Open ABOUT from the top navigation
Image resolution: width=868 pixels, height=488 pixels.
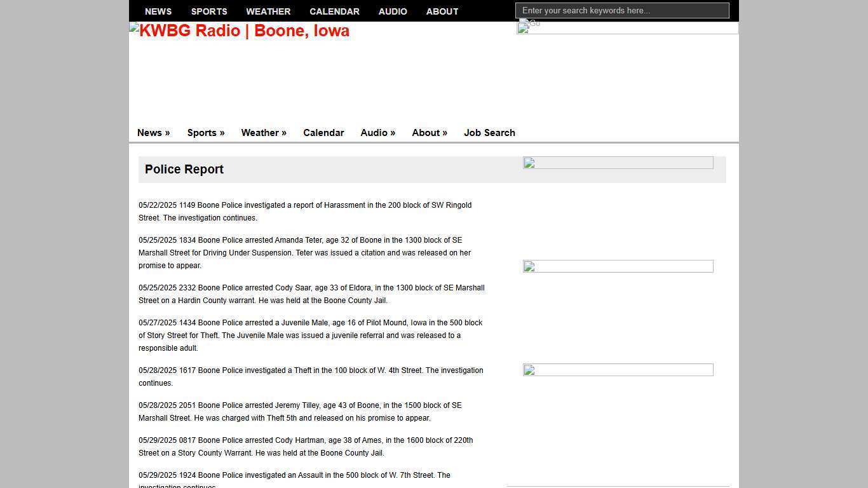pos(442,11)
